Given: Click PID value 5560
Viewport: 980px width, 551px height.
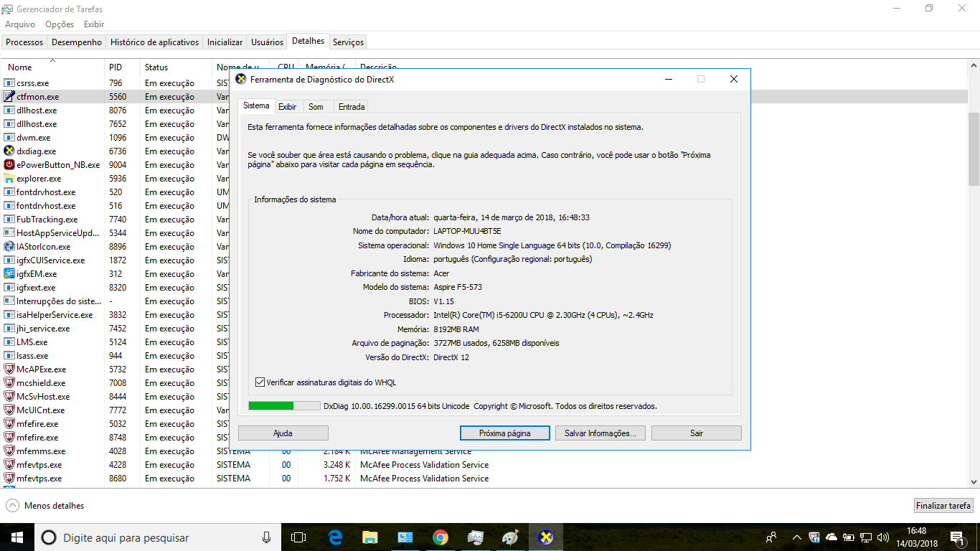Looking at the screenshot, I should [x=118, y=97].
